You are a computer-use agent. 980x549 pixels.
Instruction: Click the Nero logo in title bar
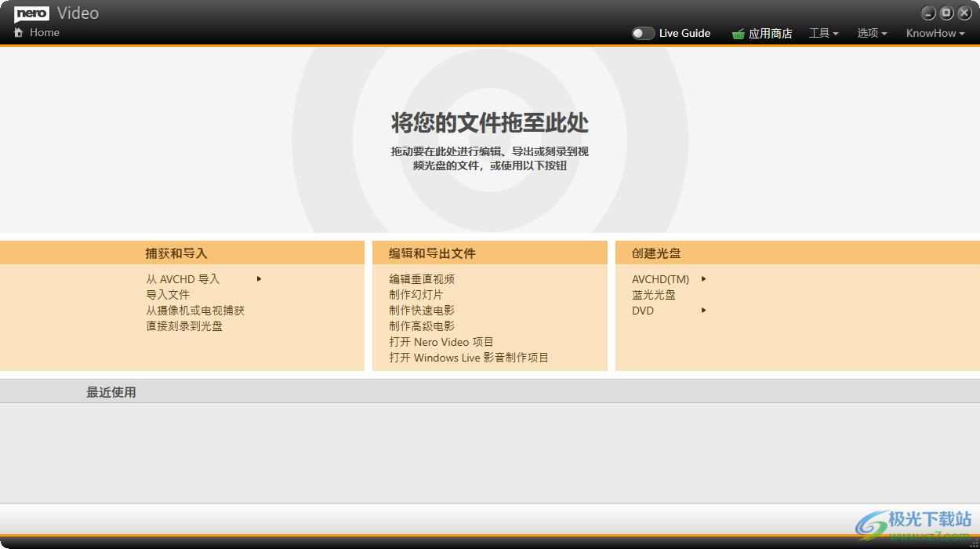32,13
